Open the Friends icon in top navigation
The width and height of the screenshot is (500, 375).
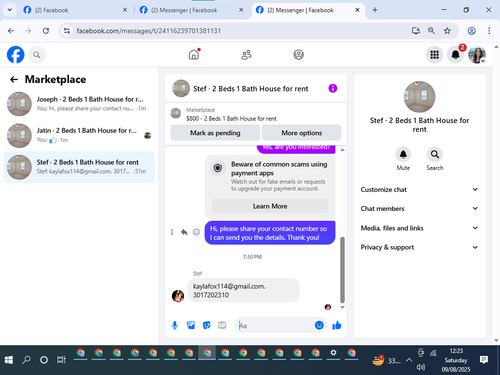[x=246, y=55]
